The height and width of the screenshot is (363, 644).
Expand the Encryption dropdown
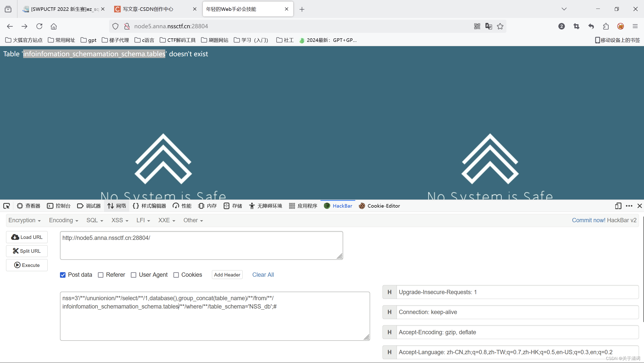coord(24,220)
